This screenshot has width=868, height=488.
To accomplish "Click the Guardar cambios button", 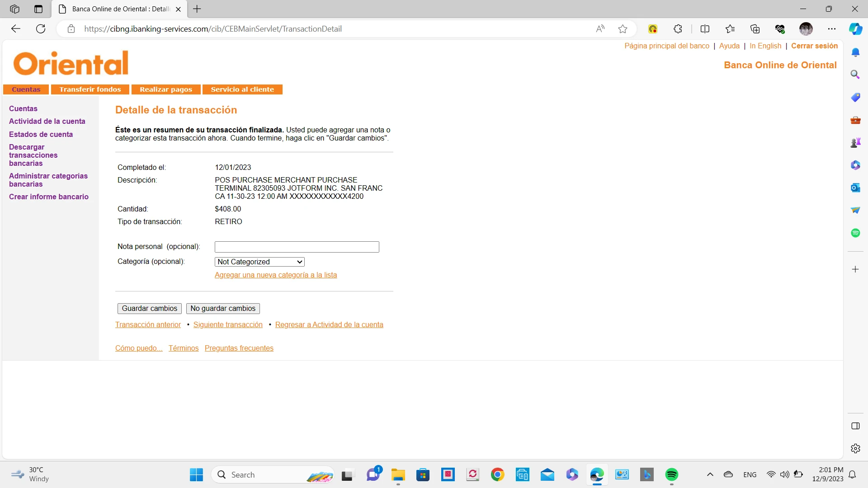I will point(149,308).
